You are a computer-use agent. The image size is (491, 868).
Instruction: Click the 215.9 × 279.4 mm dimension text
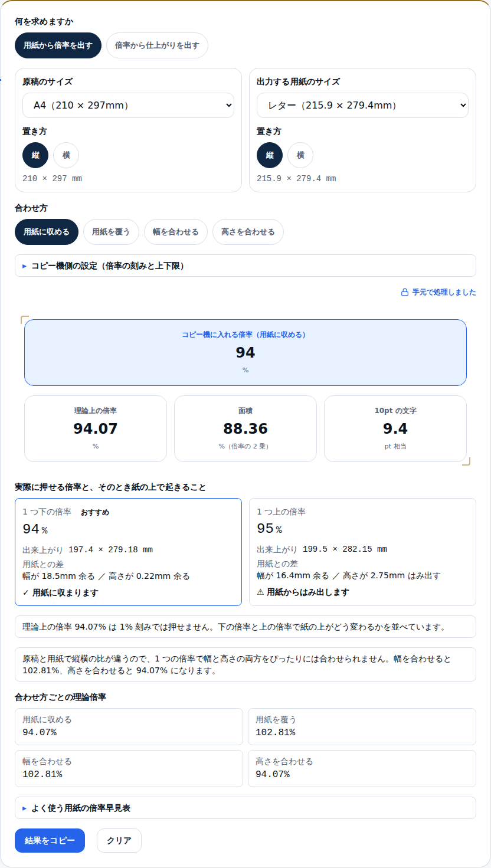pyautogui.click(x=296, y=178)
